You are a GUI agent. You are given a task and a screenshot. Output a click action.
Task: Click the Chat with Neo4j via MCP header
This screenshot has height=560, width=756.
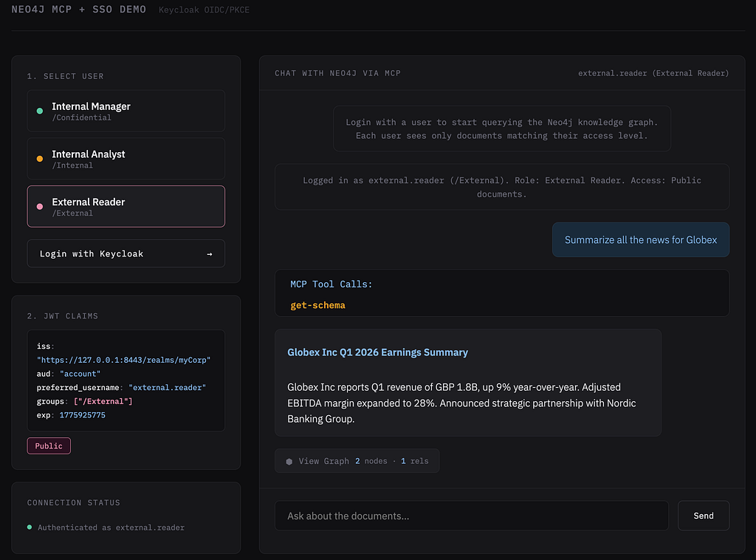pos(337,73)
